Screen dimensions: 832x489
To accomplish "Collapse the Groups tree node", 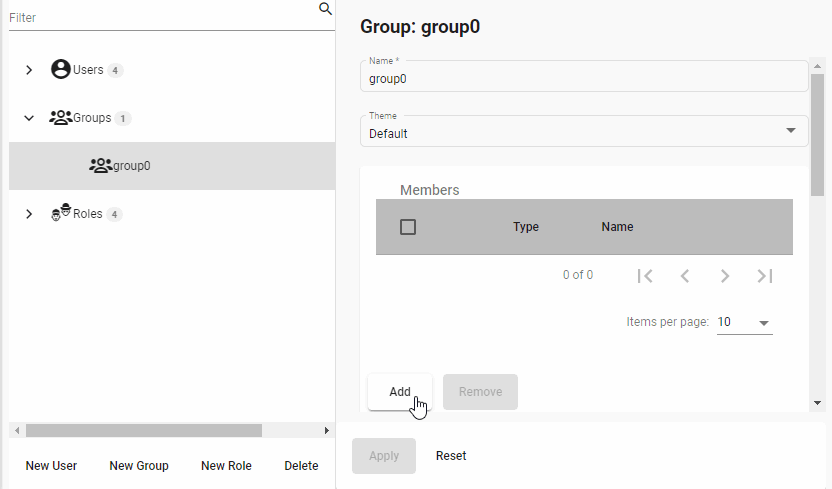I will click(29, 118).
